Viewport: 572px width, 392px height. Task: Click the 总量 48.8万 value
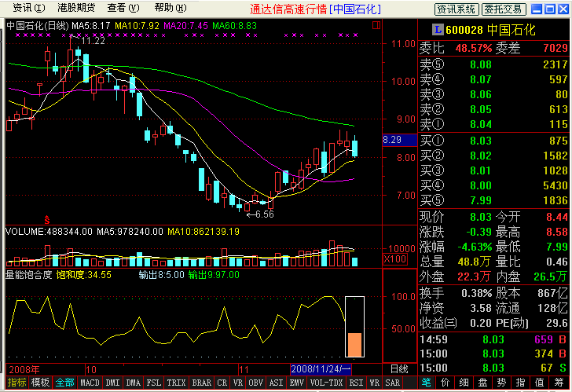pyautogui.click(x=474, y=262)
